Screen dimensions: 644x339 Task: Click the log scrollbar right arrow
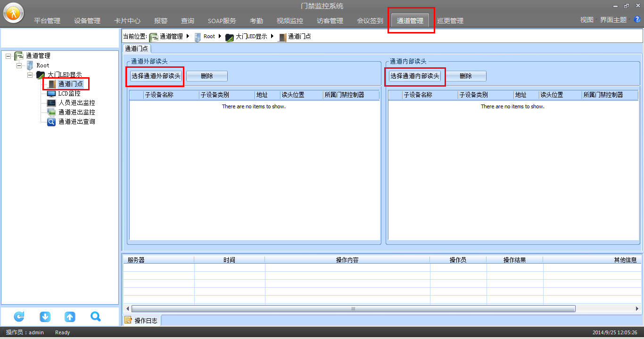click(x=637, y=308)
